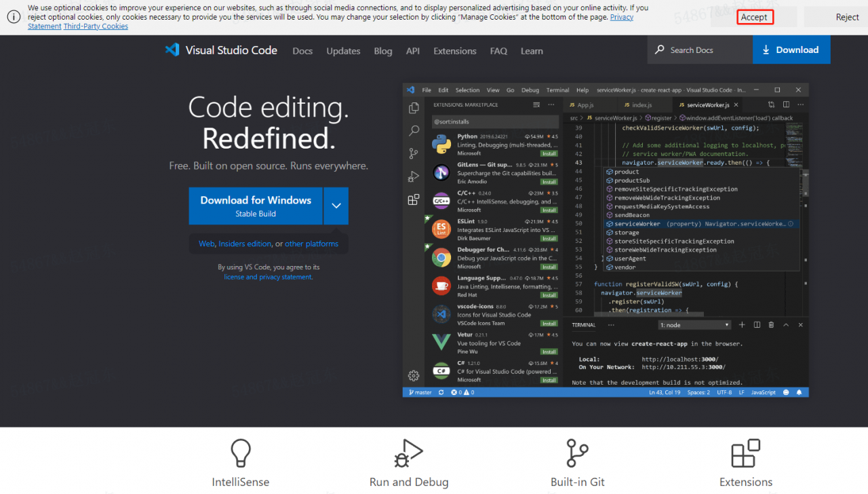This screenshot has width=868, height=494.
Task: Open Updates in the navigation bar
Action: point(343,51)
